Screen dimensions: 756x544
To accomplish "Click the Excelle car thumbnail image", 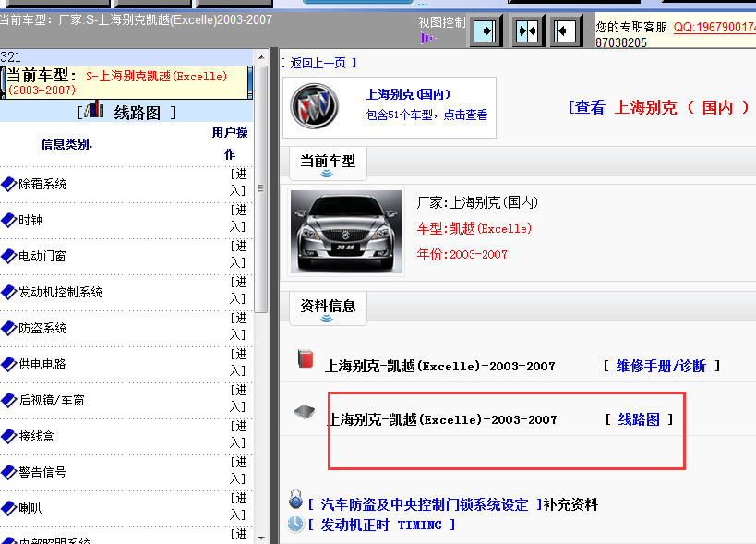I will pos(346,232).
